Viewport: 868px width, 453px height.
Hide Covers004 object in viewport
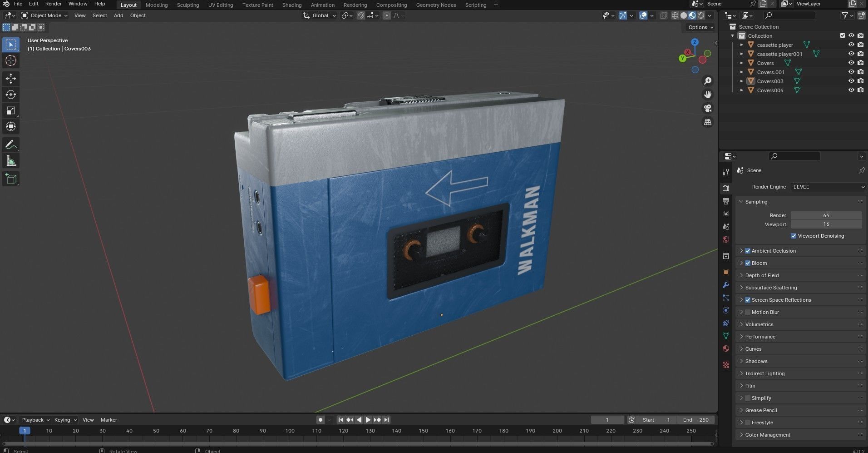851,90
